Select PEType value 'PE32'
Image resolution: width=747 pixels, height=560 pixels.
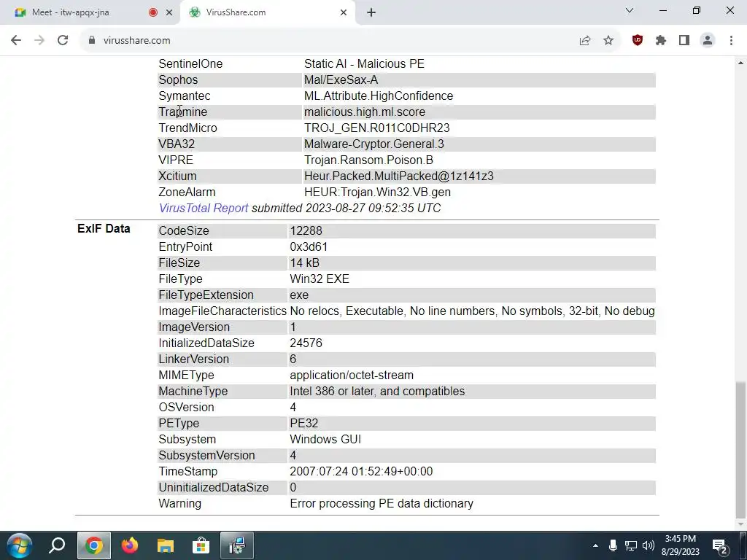[304, 424]
